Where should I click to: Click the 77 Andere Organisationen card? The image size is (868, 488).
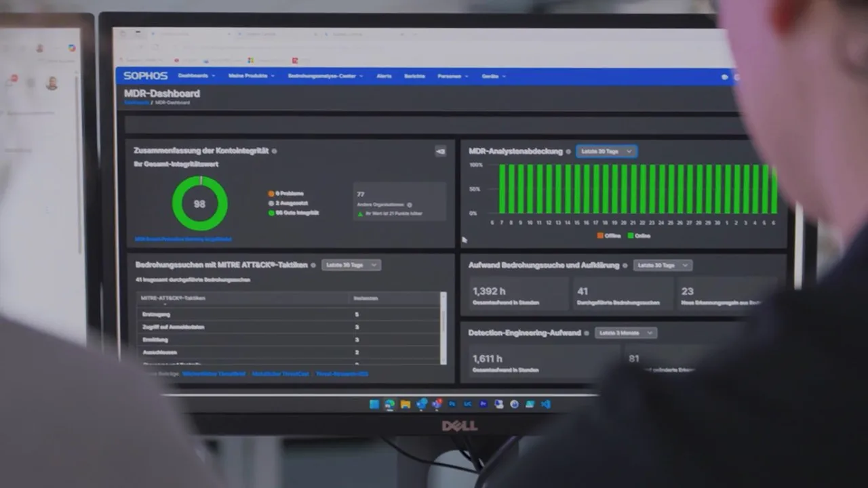[399, 201]
